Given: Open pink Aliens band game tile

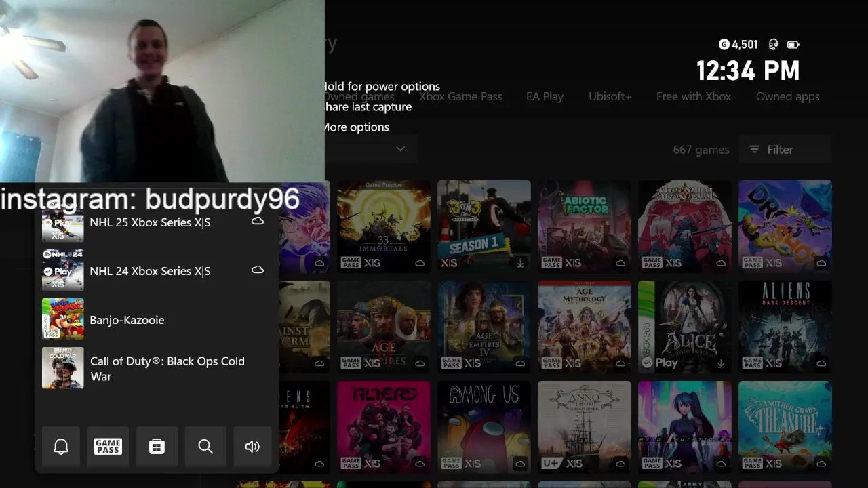Looking at the screenshot, I should (384, 427).
